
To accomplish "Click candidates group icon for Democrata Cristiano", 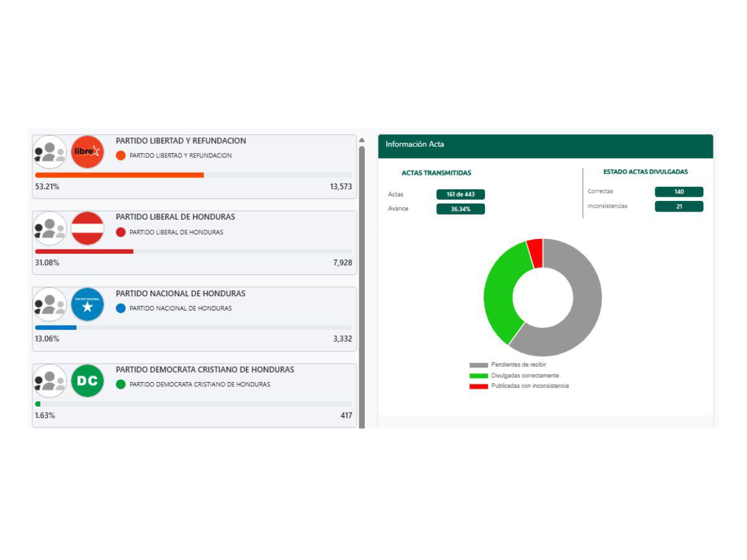I will (x=50, y=381).
